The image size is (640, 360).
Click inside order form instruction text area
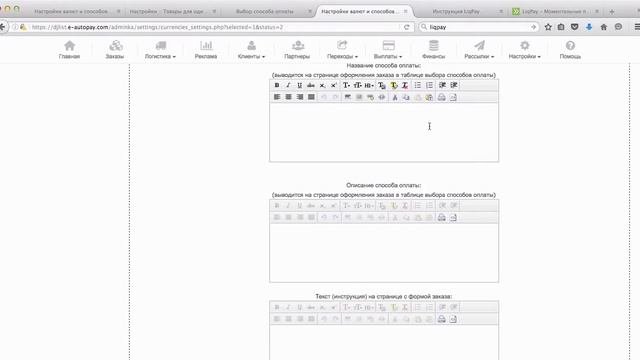coord(384,342)
